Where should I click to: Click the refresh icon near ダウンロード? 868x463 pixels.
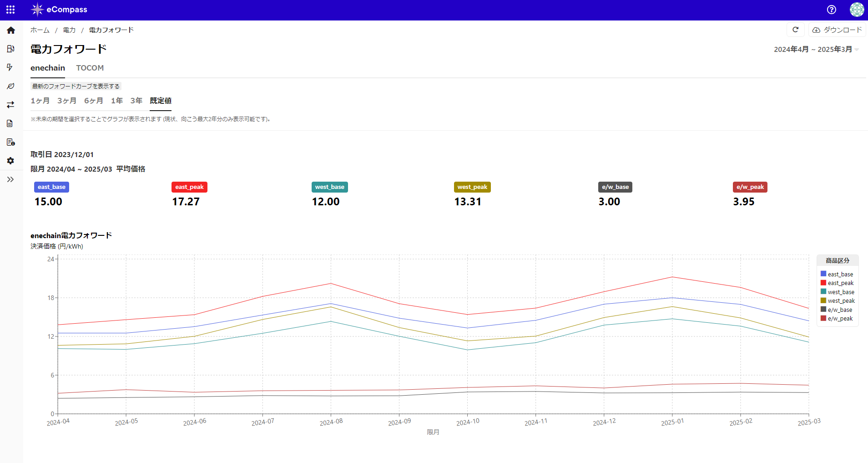(795, 30)
